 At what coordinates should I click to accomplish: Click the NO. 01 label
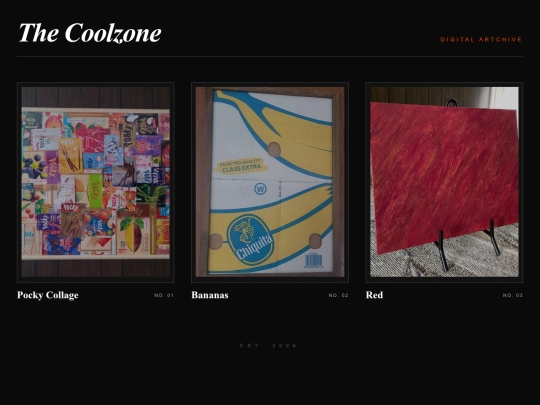(164, 295)
